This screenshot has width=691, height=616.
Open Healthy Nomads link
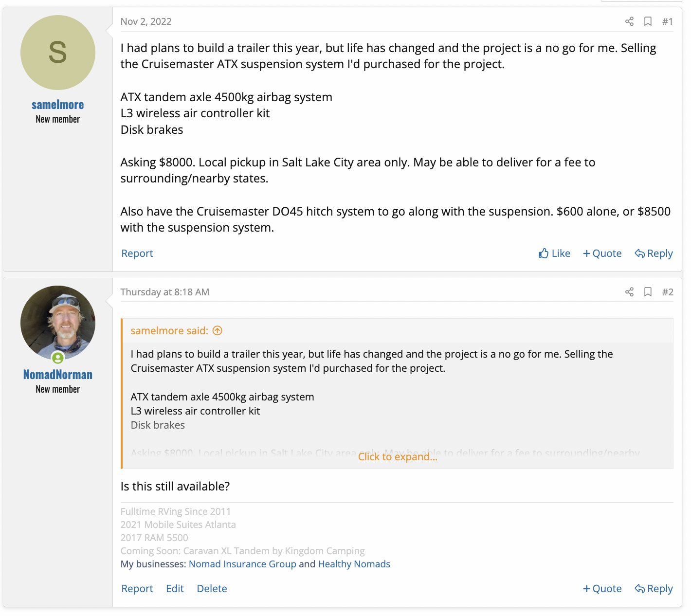point(354,564)
